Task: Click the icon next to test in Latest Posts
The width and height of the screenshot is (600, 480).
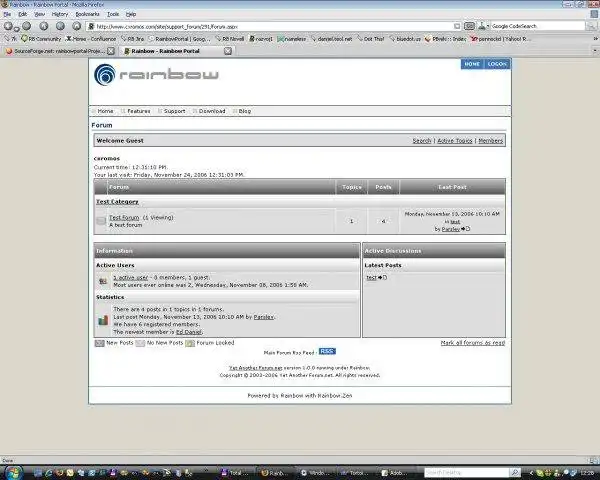Action: (x=383, y=278)
